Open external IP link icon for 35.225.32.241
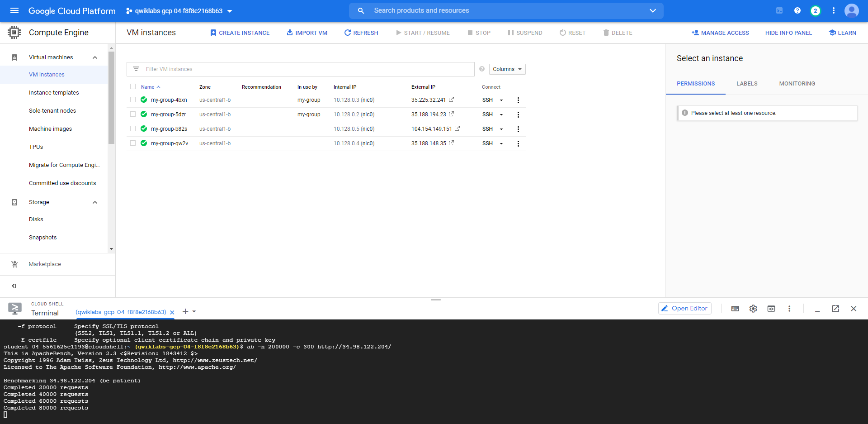The image size is (868, 424). click(x=451, y=100)
